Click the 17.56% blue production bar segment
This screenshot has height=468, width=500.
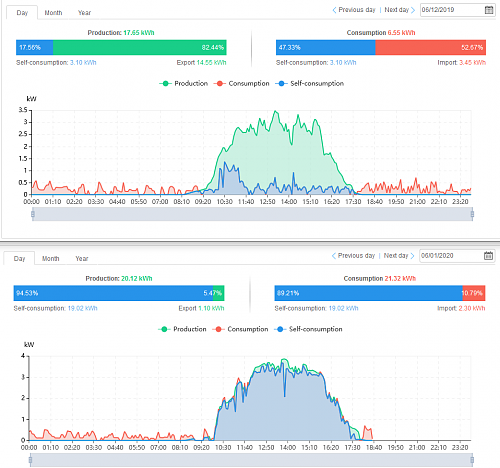tap(34, 47)
